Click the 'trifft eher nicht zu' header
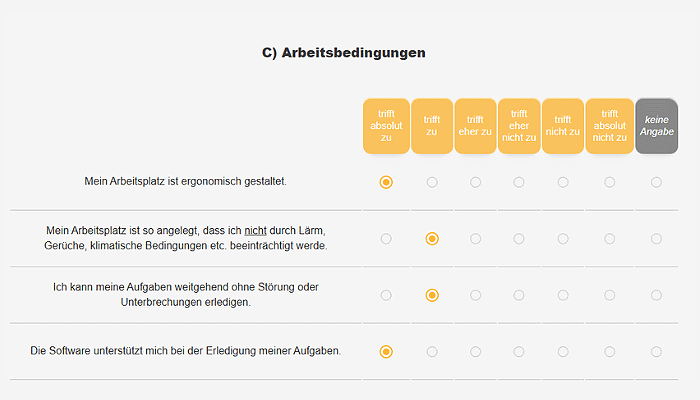The image size is (700, 400). 519,126
